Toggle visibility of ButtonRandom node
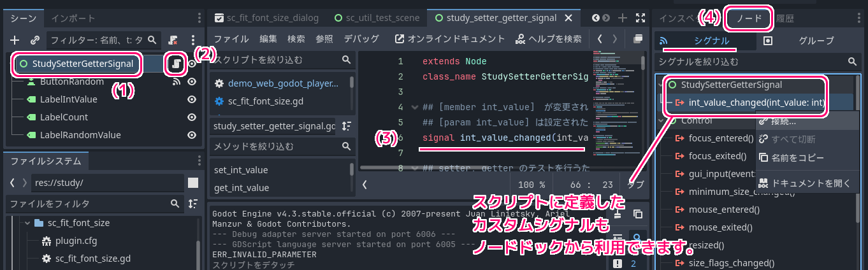 pyautogui.click(x=191, y=82)
